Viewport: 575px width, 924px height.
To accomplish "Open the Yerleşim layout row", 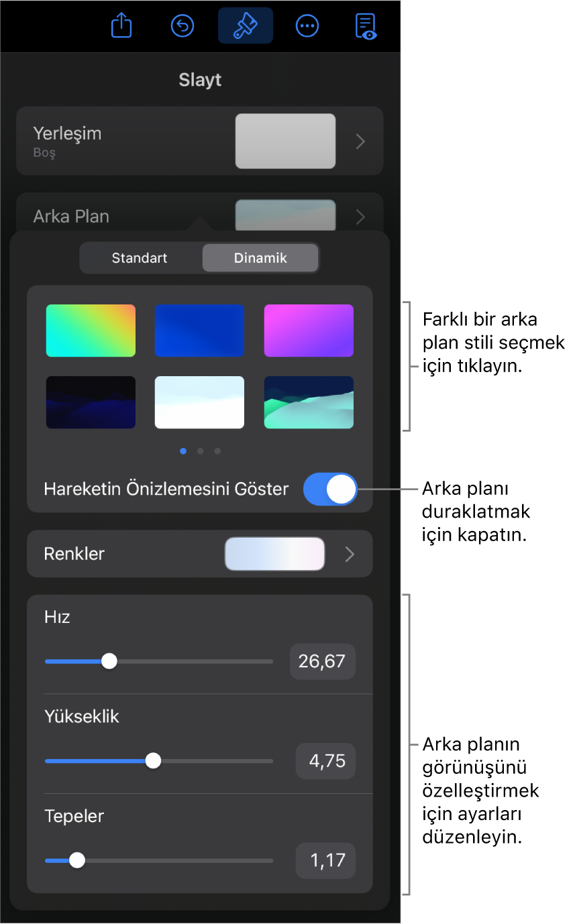I will click(x=200, y=141).
